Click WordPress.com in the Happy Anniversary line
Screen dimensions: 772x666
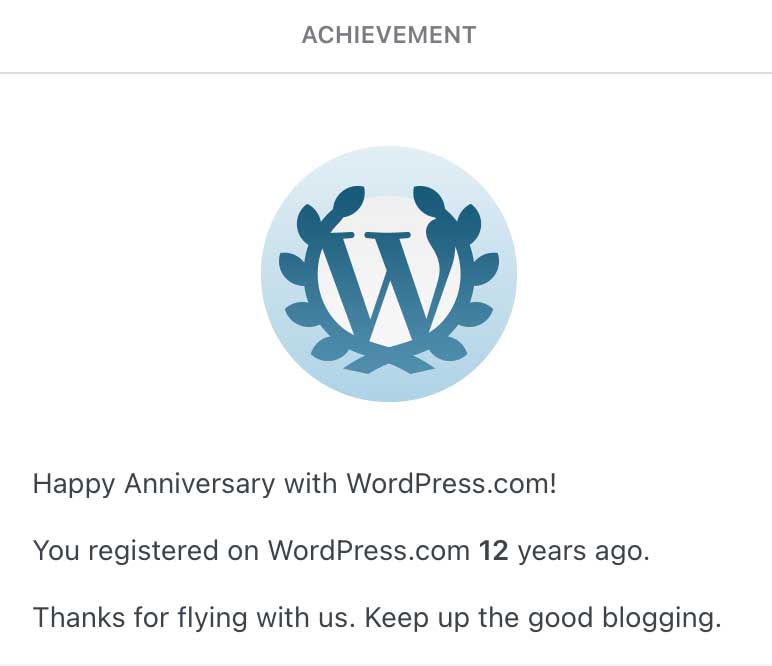click(450, 484)
